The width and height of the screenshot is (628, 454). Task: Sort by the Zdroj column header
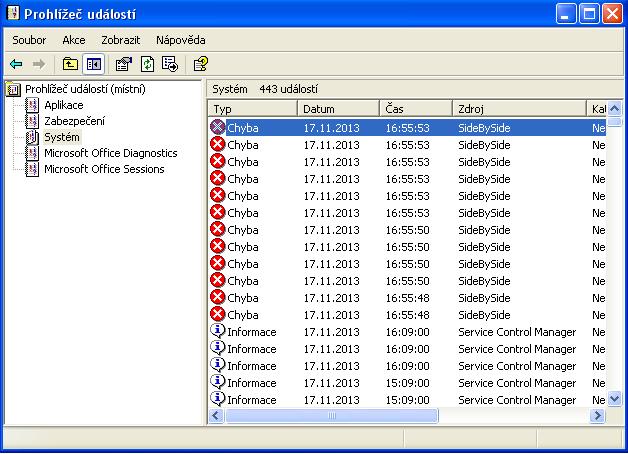tap(519, 108)
